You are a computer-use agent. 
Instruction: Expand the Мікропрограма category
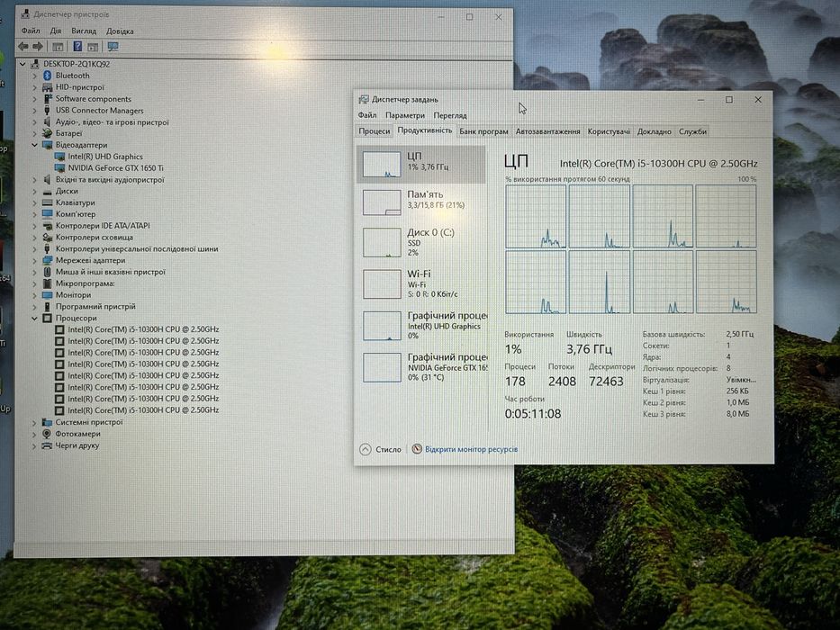(34, 283)
